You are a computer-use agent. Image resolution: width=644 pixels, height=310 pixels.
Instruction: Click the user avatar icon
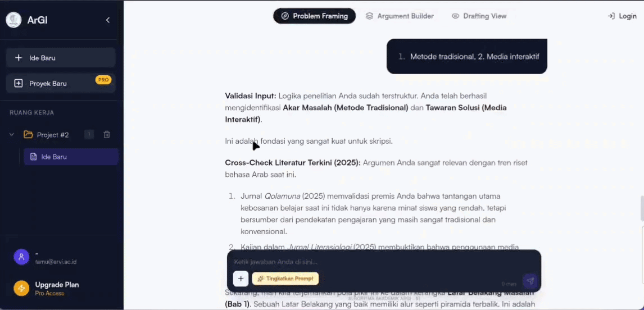pos(21,257)
